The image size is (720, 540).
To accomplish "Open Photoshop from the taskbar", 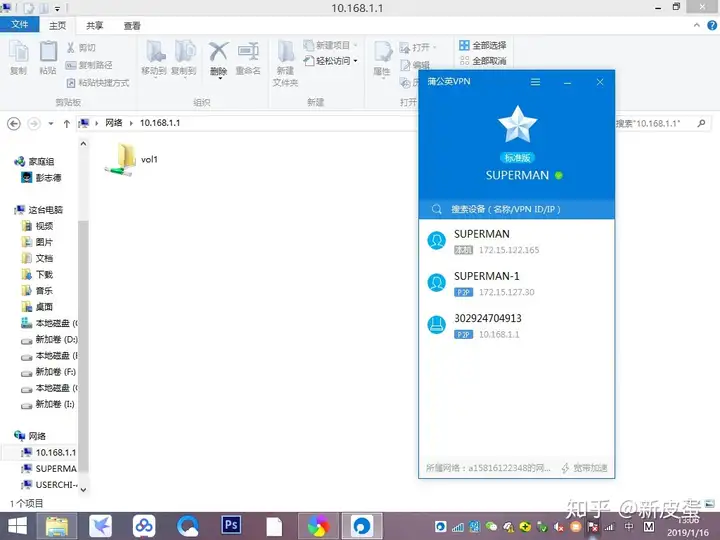I will 231,525.
